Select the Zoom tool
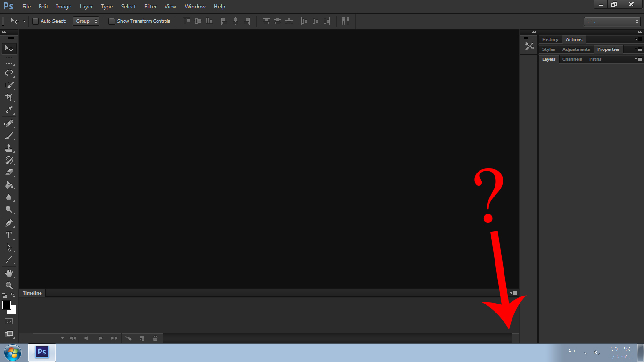644x362 pixels. (x=9, y=286)
